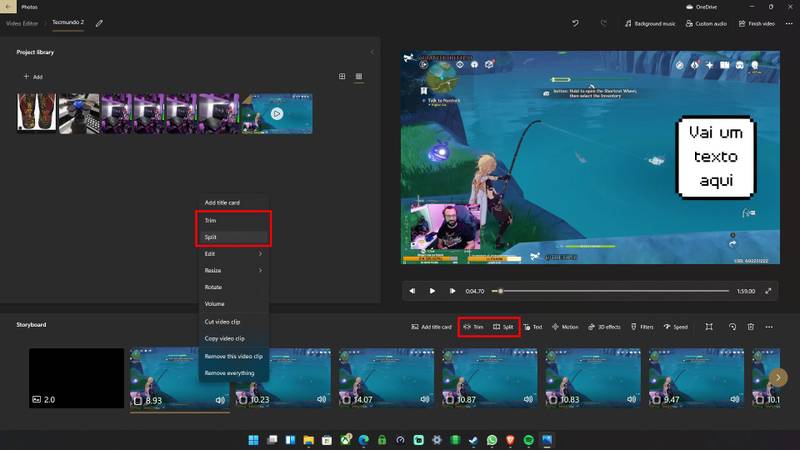Step forward one frame in preview
The height and width of the screenshot is (450, 800).
452,291
